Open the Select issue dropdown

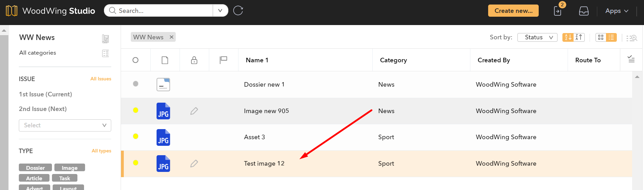point(65,125)
